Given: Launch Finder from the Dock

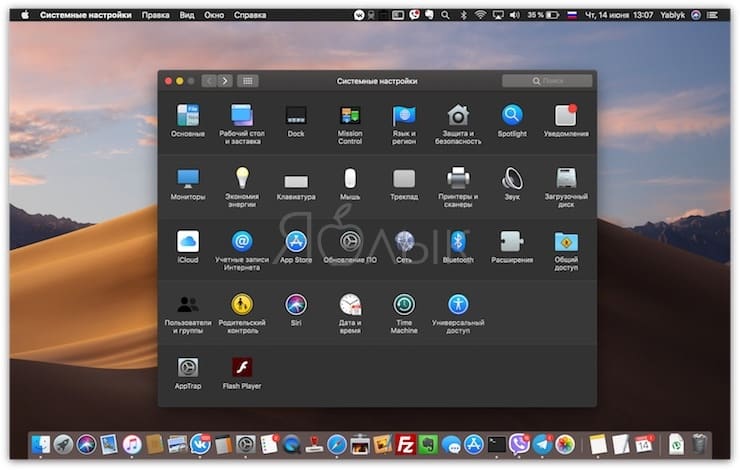Looking at the screenshot, I should point(41,445).
